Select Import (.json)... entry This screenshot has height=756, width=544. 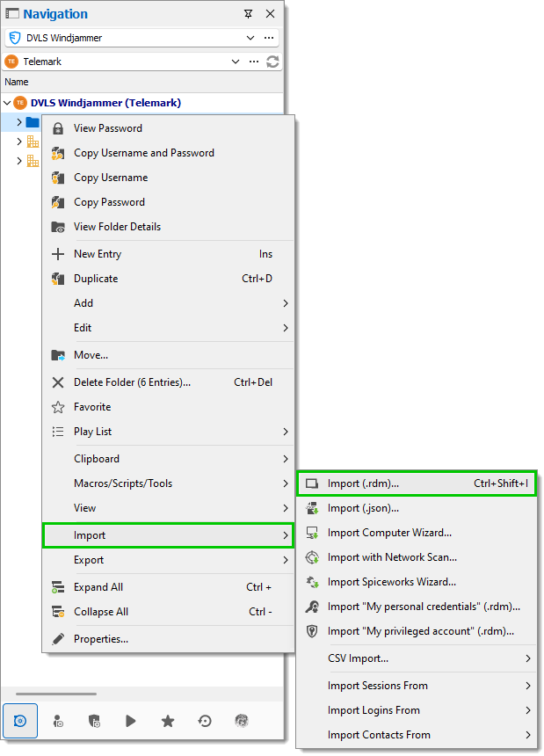pyautogui.click(x=417, y=508)
